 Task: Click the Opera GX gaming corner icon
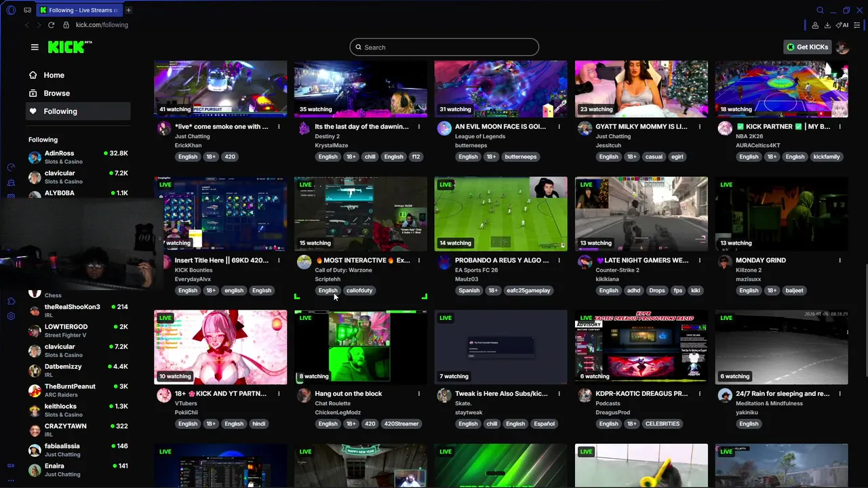tap(27, 10)
